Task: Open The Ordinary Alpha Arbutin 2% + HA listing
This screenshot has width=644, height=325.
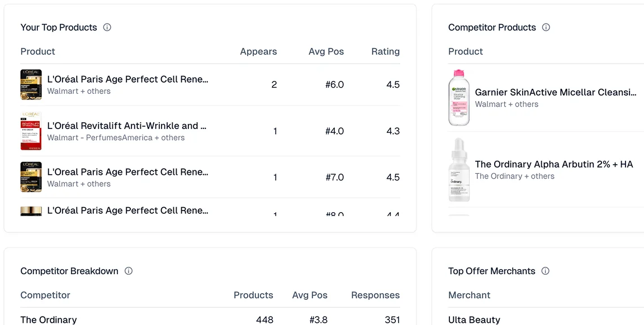Action: [x=553, y=164]
